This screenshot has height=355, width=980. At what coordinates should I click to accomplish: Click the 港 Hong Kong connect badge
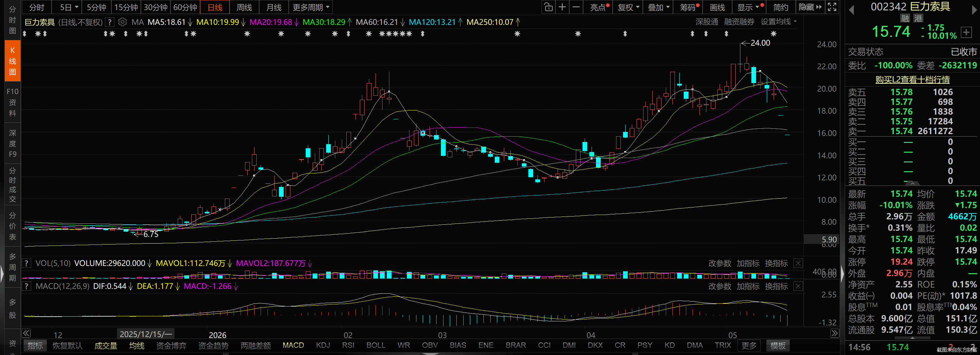918,18
